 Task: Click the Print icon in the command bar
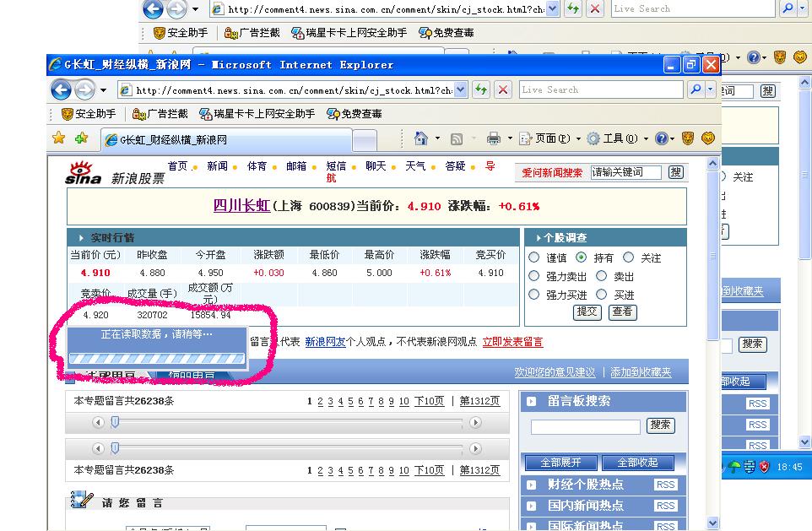[494, 138]
